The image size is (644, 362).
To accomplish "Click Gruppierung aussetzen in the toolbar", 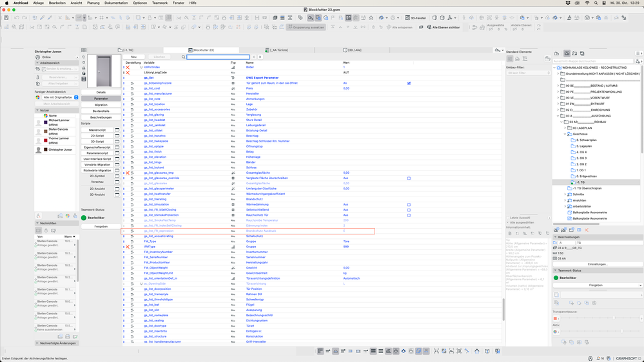I will (x=306, y=27).
